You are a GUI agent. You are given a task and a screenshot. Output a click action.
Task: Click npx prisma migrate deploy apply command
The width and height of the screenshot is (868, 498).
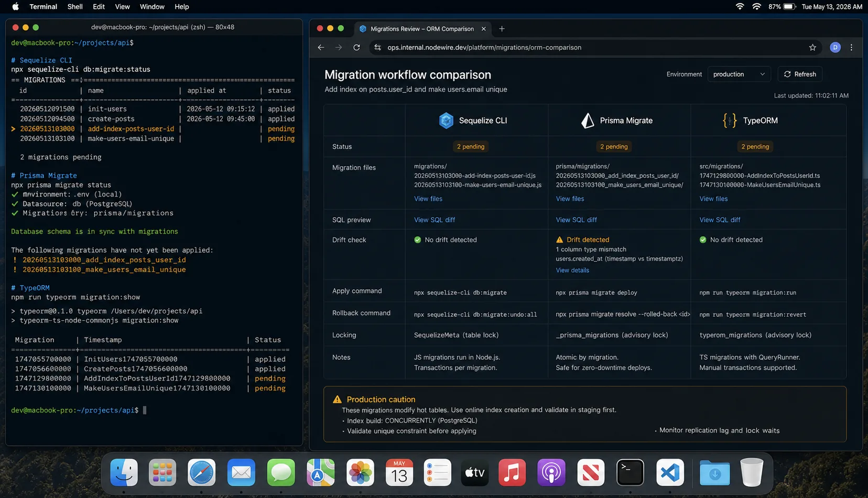[596, 293]
